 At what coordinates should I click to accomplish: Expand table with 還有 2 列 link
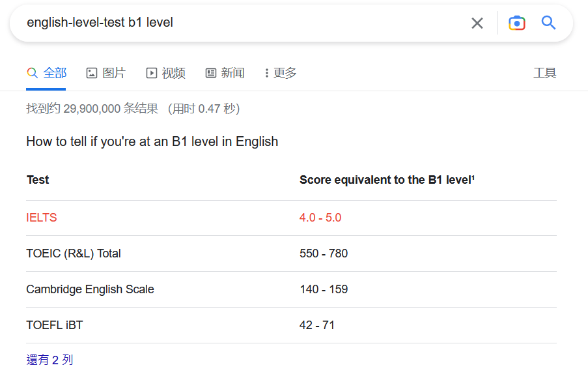coord(49,360)
